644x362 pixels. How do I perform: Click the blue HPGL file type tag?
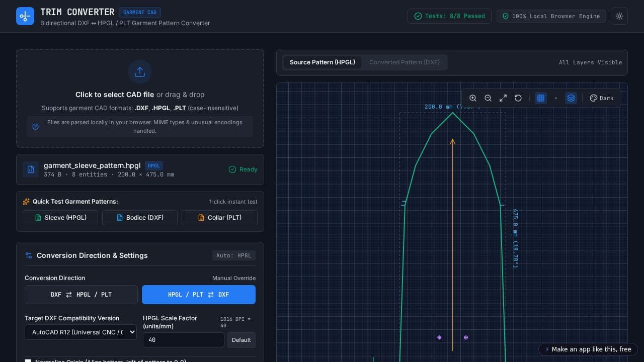[x=154, y=165]
